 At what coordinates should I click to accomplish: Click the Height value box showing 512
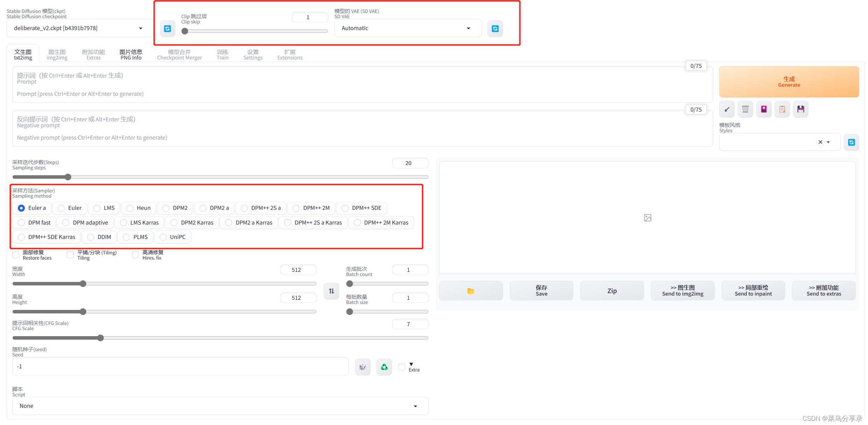(x=298, y=298)
